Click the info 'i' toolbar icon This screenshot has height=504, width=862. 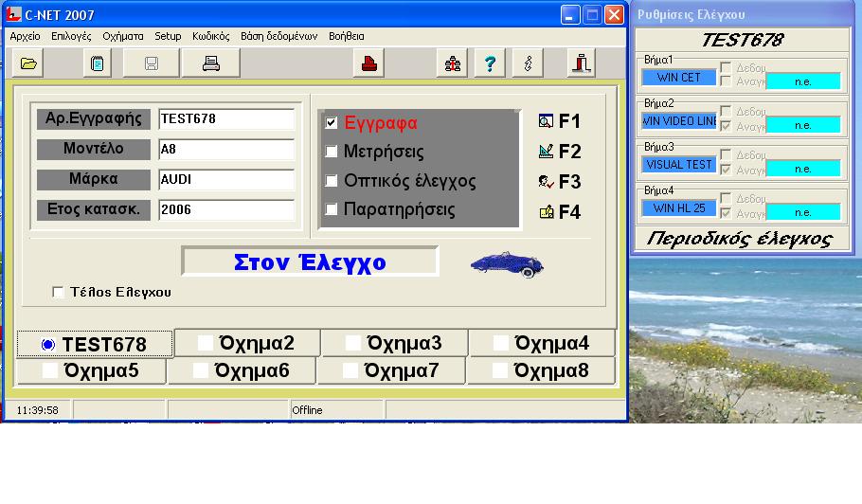click(x=528, y=63)
